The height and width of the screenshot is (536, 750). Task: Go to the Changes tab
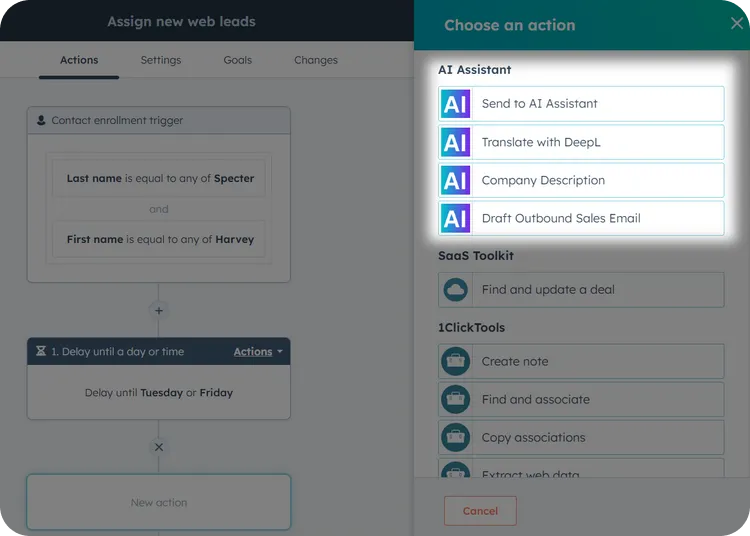click(x=316, y=60)
